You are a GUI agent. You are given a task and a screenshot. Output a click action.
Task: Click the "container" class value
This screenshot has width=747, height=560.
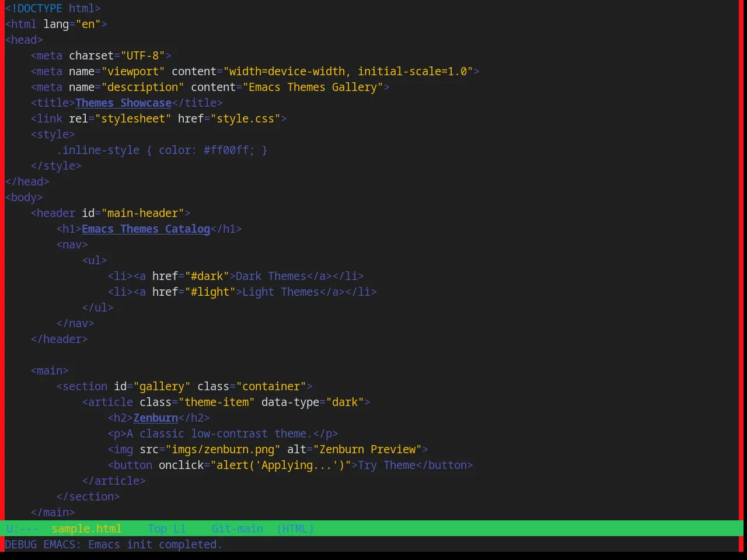271,386
